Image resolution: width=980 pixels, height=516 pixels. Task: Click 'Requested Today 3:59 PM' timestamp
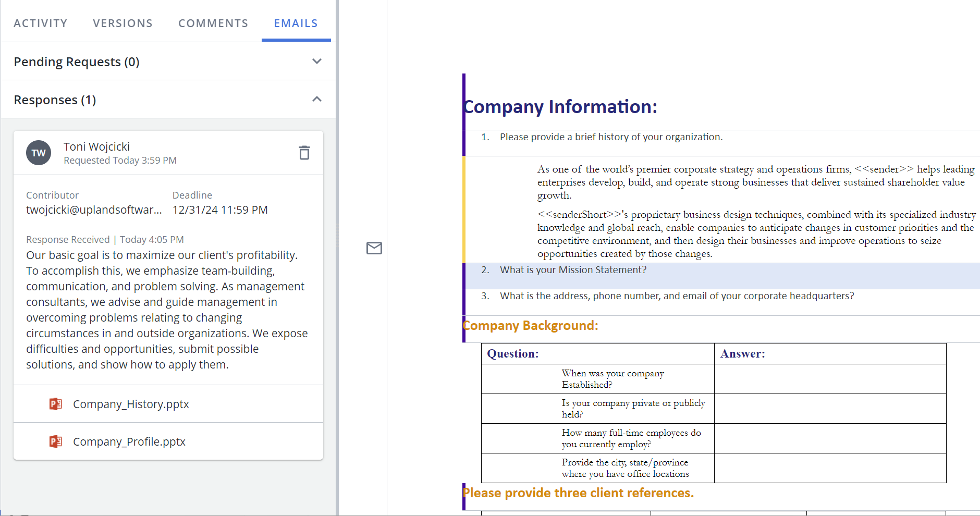coord(120,161)
